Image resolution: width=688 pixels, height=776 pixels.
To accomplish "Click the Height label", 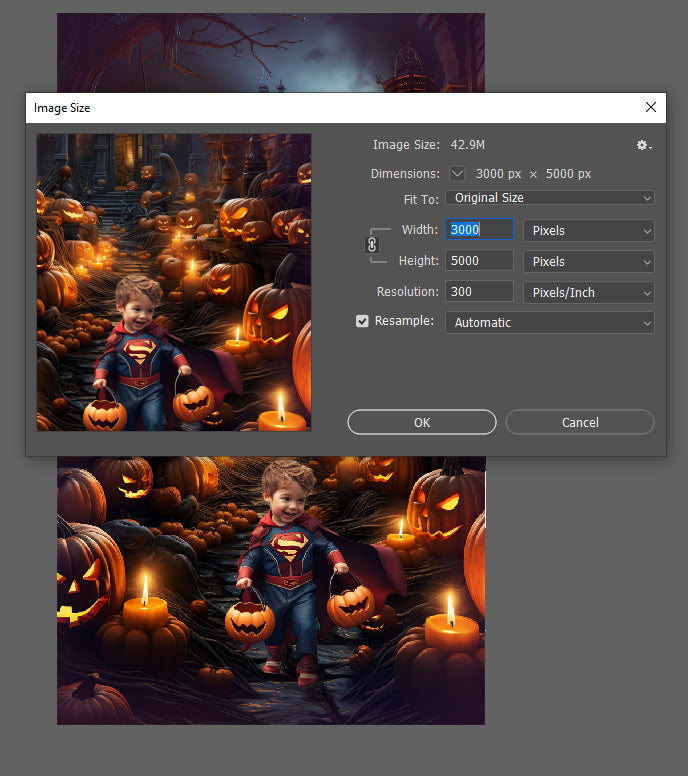I will click(419, 261).
